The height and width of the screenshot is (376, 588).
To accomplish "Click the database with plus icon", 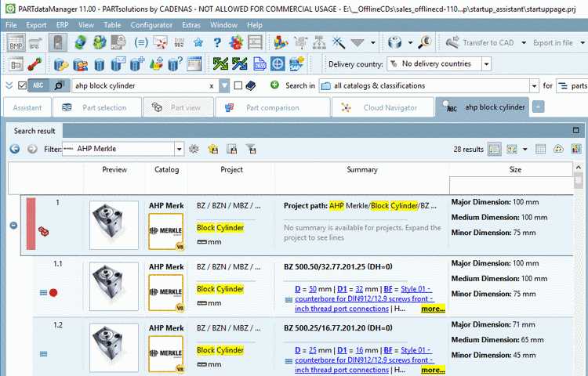I will 137,64.
